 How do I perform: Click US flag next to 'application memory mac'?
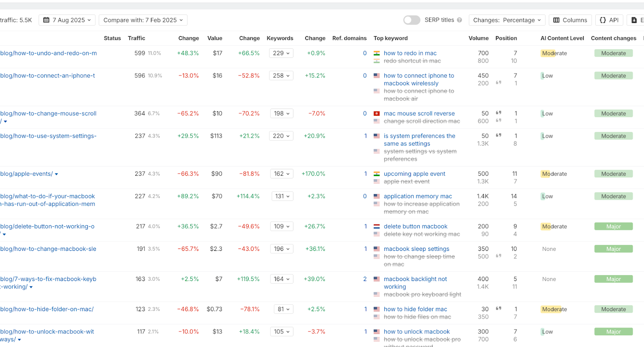pyautogui.click(x=376, y=196)
